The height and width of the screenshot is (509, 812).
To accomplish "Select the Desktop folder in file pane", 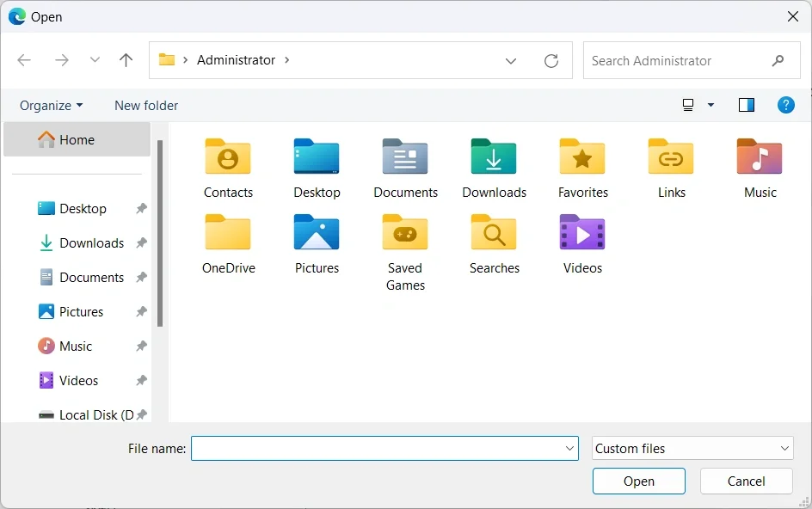I will pos(317,156).
